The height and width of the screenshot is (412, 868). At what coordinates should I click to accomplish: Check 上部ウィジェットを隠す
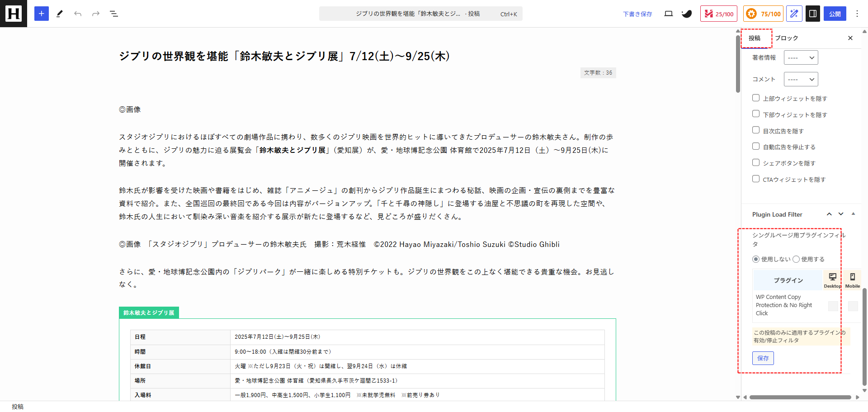coord(756,98)
